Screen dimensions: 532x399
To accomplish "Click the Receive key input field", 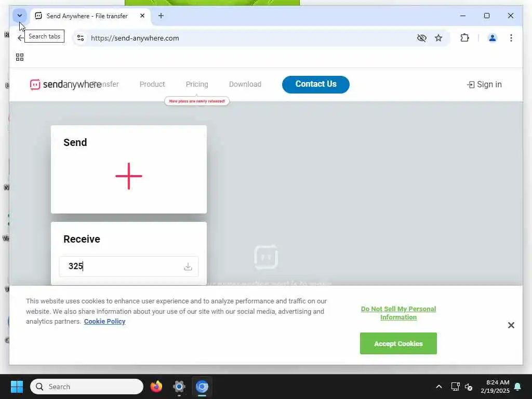I will coord(129,267).
